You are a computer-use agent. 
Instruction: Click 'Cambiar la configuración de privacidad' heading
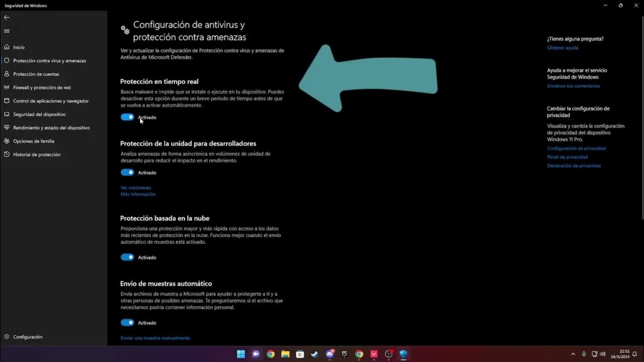click(x=578, y=112)
